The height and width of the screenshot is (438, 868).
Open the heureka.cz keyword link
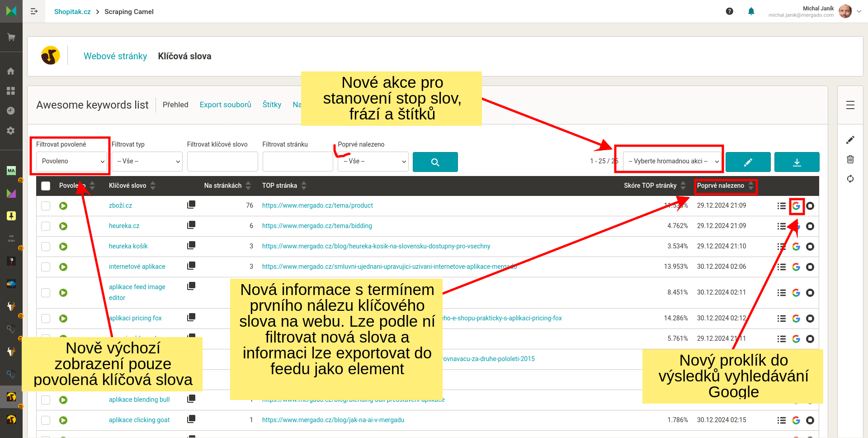[124, 226]
